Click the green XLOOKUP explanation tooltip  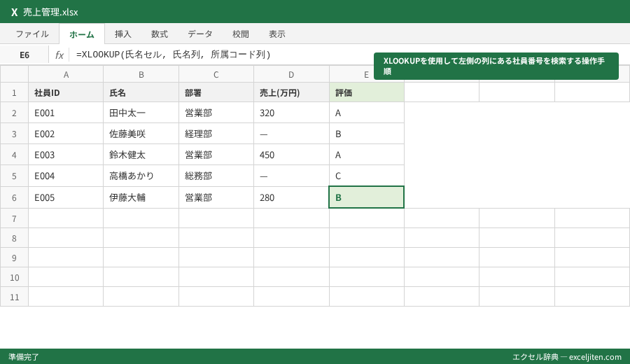click(x=496, y=66)
